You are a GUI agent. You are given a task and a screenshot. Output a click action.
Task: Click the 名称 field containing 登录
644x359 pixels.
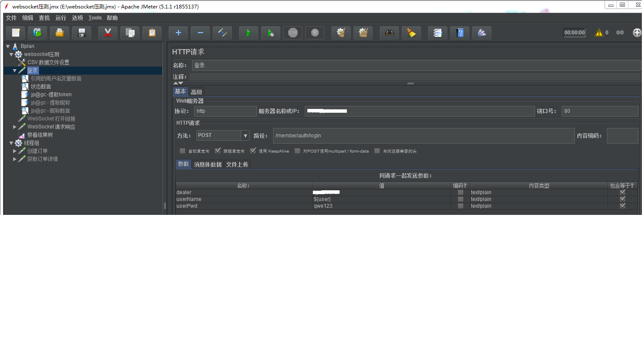coord(416,65)
